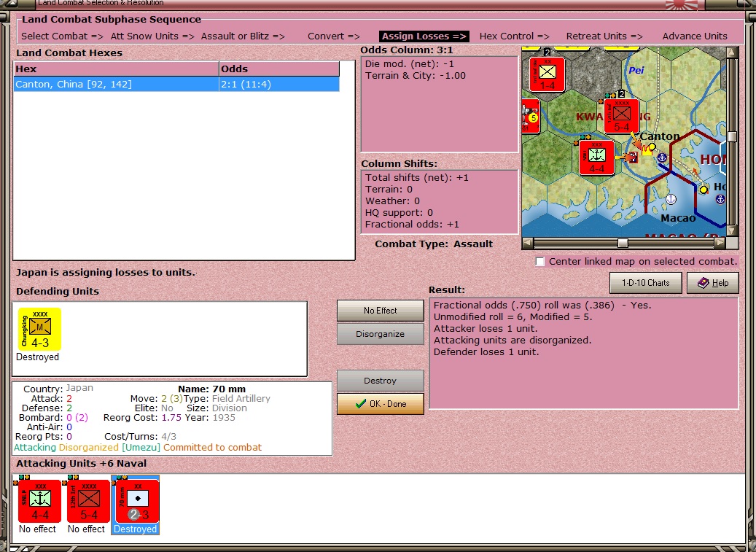
Task: Click the 4-4 marine counter on the linked map
Action: click(x=597, y=158)
